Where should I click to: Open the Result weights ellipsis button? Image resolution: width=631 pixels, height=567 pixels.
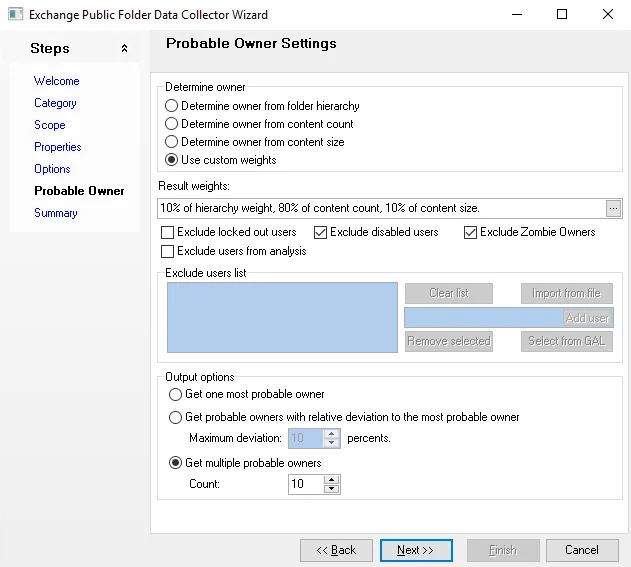click(x=613, y=208)
